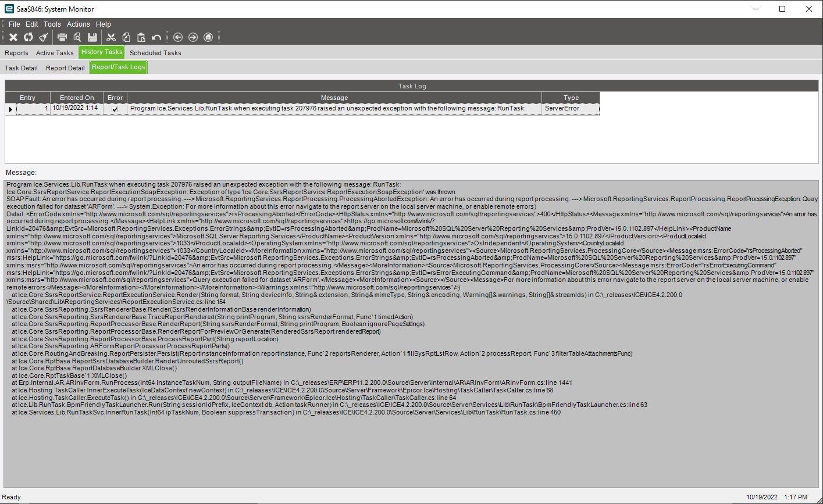
Task: Toggle the Error checkbox for entry 1
Action: pos(115,109)
